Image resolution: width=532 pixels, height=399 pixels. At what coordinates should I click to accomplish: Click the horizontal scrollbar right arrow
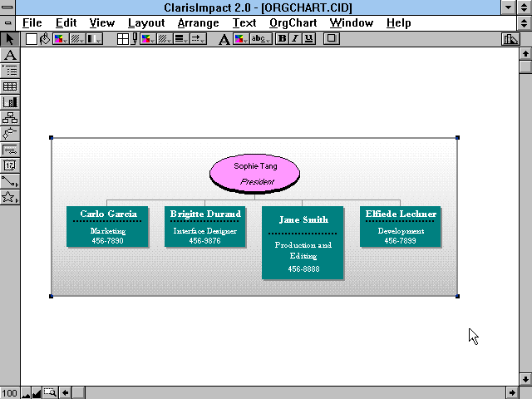point(512,393)
